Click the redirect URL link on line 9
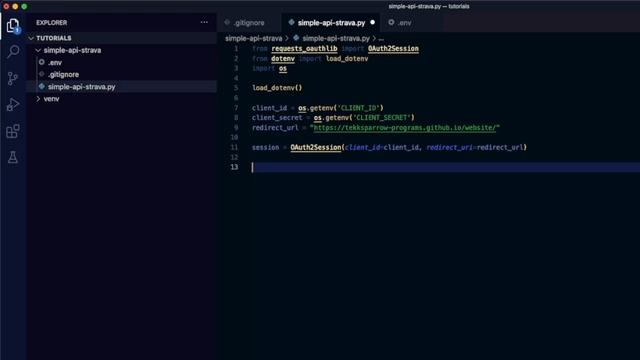The image size is (640, 360). click(404, 128)
